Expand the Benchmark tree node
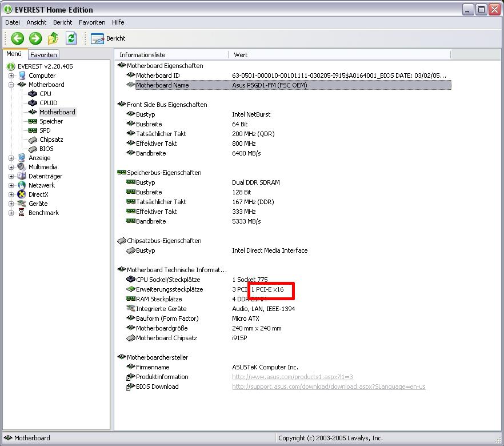504x446 pixels. pyautogui.click(x=11, y=213)
